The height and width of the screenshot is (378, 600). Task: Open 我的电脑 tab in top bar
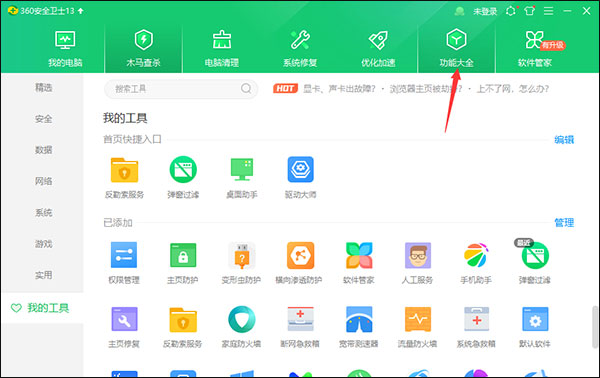65,49
